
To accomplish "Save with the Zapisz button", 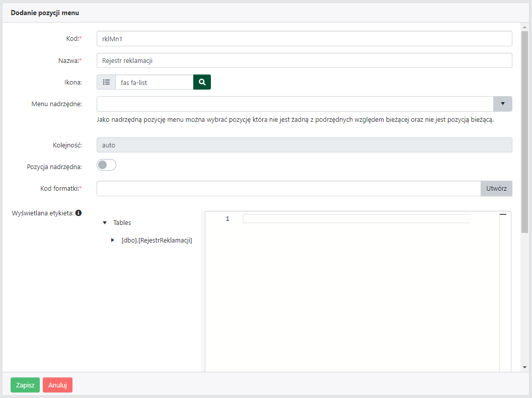I will [25, 385].
